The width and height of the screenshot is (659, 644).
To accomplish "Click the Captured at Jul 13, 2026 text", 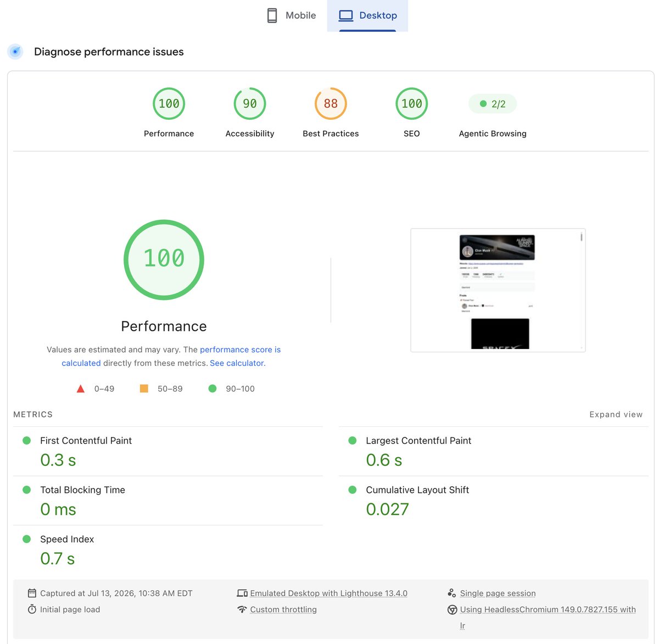I will [116, 593].
